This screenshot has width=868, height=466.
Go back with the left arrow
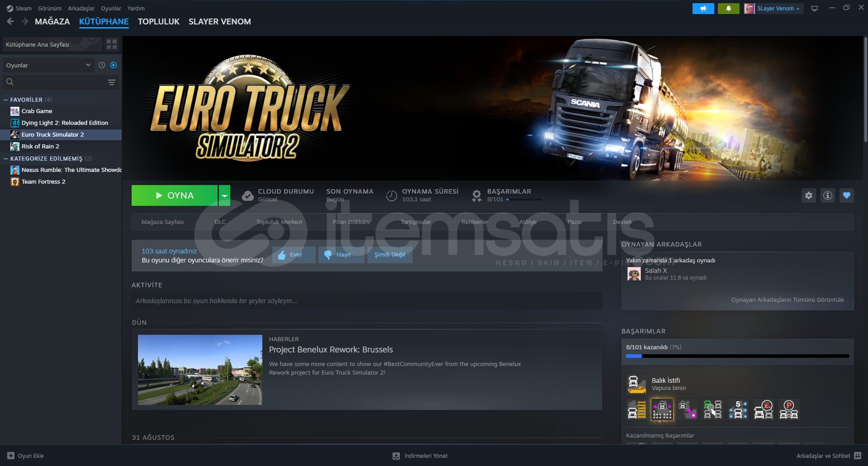[x=10, y=21]
